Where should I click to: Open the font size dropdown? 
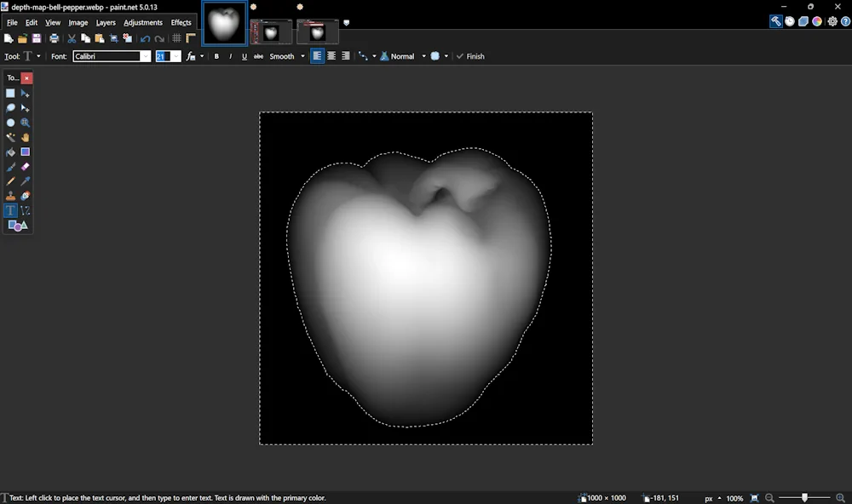click(x=176, y=56)
